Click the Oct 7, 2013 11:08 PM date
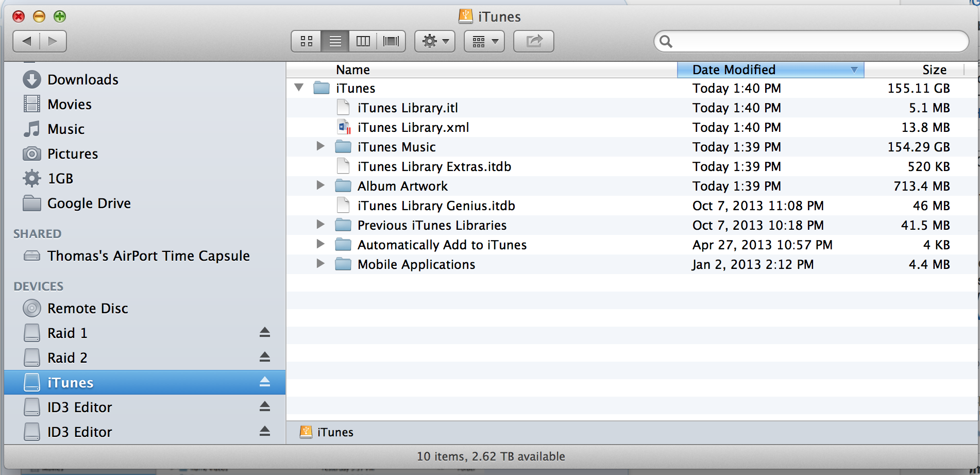This screenshot has height=475, width=980. pyautogui.click(x=758, y=206)
